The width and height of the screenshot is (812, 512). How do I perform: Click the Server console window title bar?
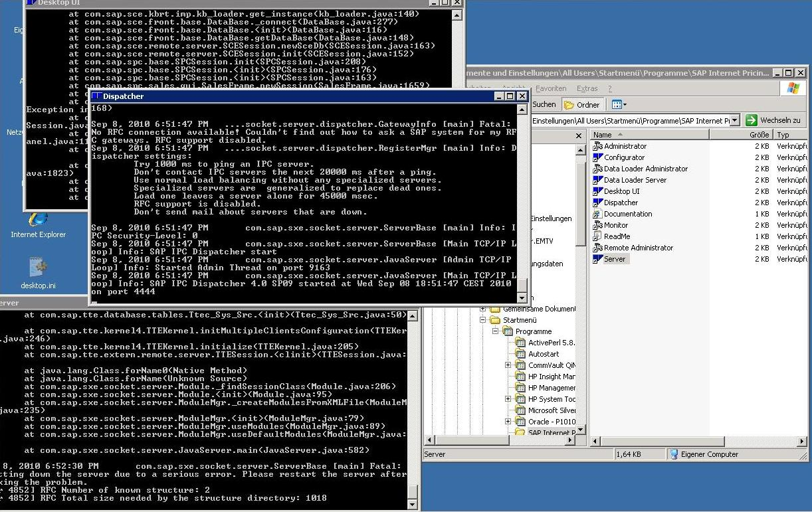tap(209, 303)
